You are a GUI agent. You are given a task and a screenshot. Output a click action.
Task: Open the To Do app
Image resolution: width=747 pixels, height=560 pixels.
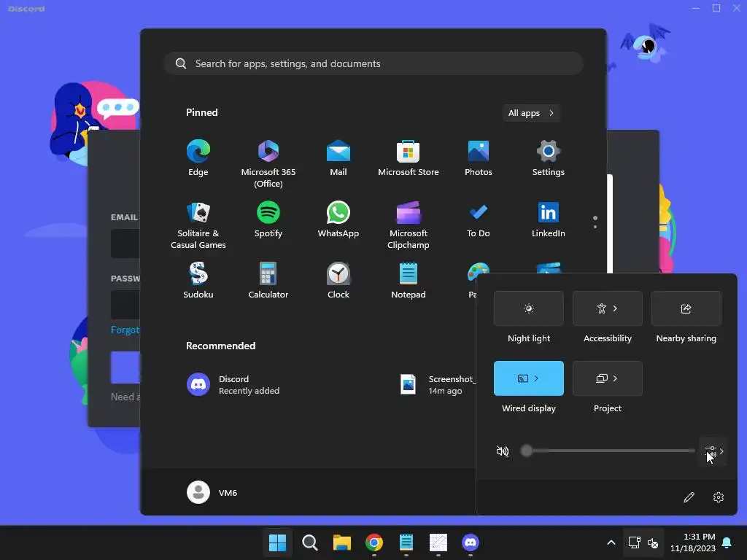479,219
